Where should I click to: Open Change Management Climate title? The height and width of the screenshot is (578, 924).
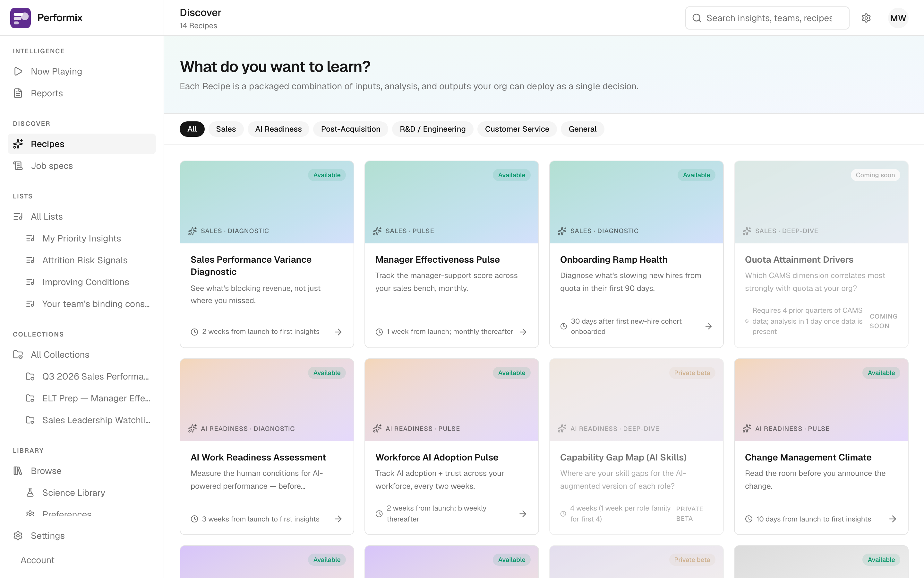coord(808,458)
